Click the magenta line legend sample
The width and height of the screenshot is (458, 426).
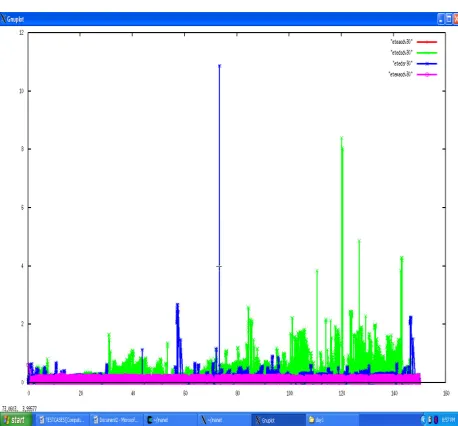click(427, 74)
